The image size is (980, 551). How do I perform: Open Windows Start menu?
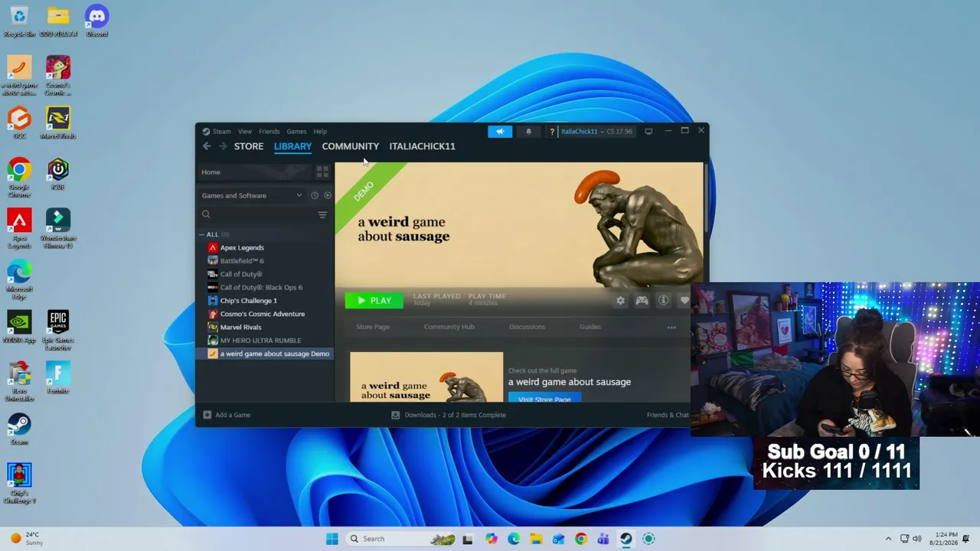(332, 539)
